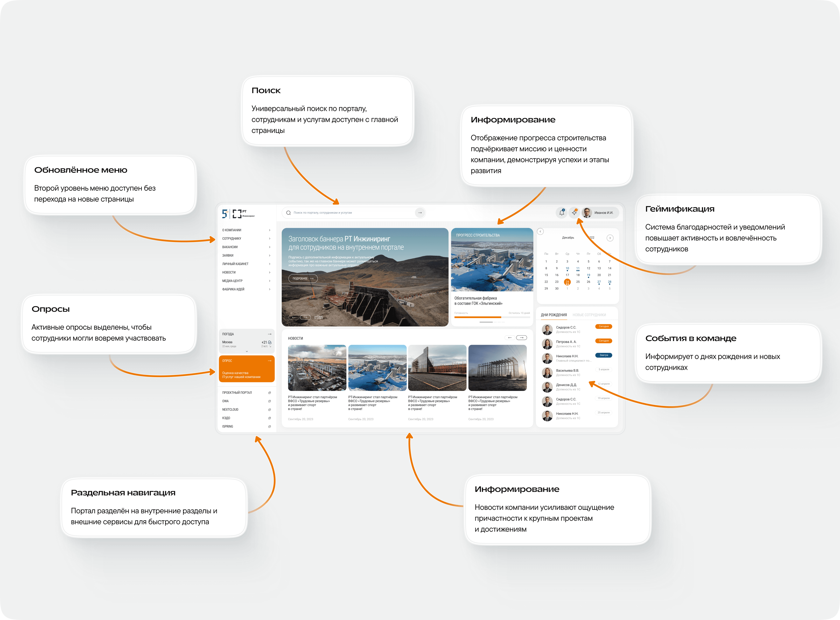This screenshot has height=620, width=840.
Task: Show previous news with left arrow in Новости
Action: coord(509,338)
